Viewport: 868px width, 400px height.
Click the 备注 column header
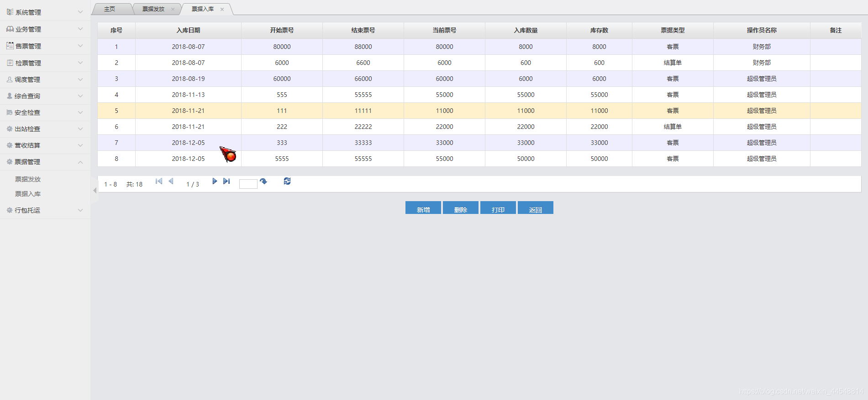tap(836, 30)
